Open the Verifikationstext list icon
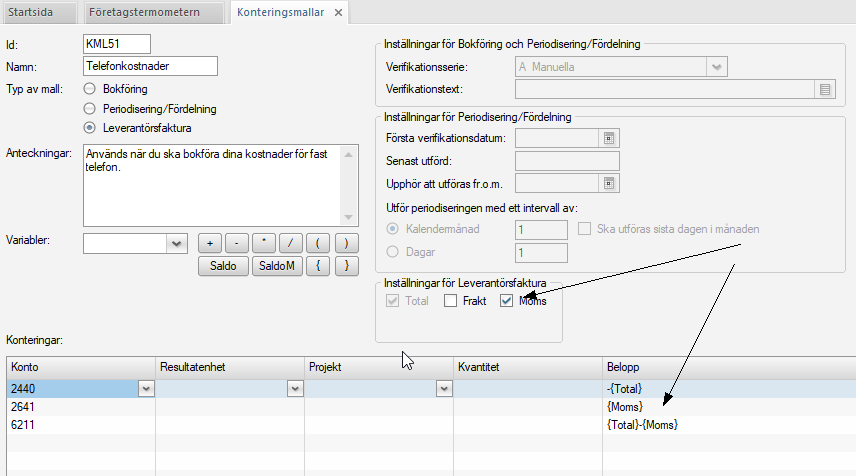The image size is (856, 476). point(824,90)
